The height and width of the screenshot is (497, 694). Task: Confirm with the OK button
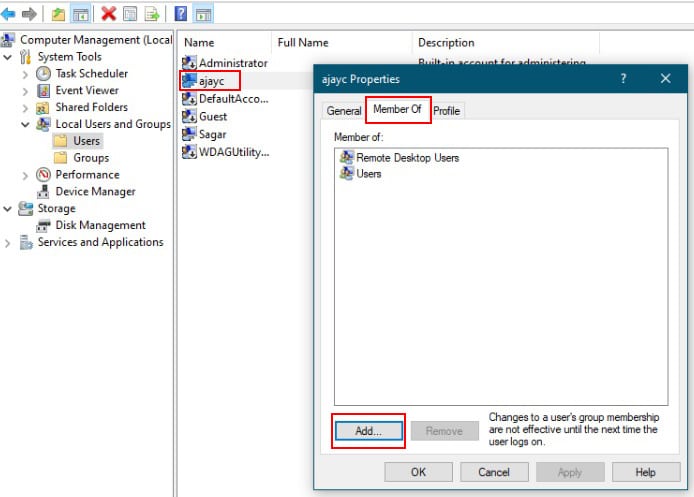coord(418,472)
